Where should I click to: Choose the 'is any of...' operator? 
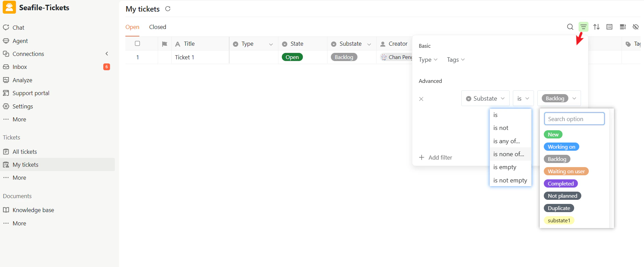510,141
